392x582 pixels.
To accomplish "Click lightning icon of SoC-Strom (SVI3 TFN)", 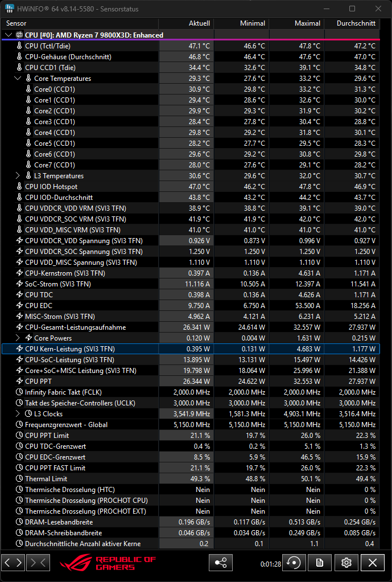I will (x=20, y=284).
